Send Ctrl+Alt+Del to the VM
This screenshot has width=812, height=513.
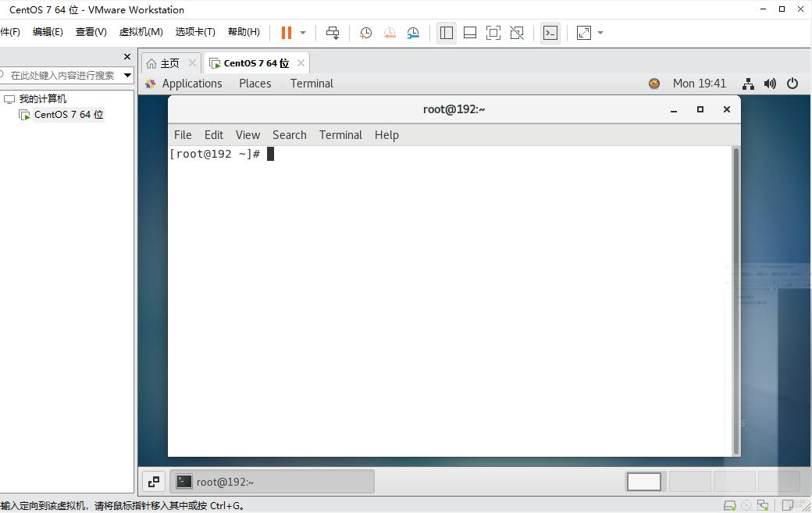click(333, 33)
